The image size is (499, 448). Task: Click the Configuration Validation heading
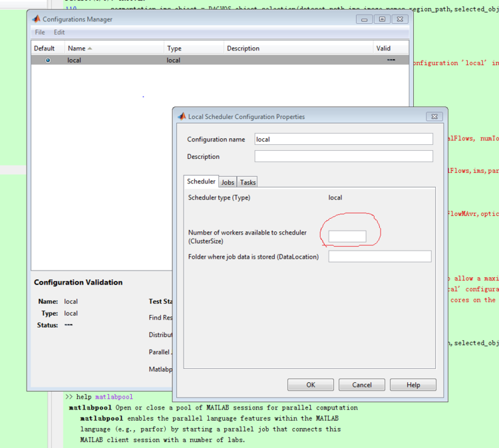tap(79, 282)
